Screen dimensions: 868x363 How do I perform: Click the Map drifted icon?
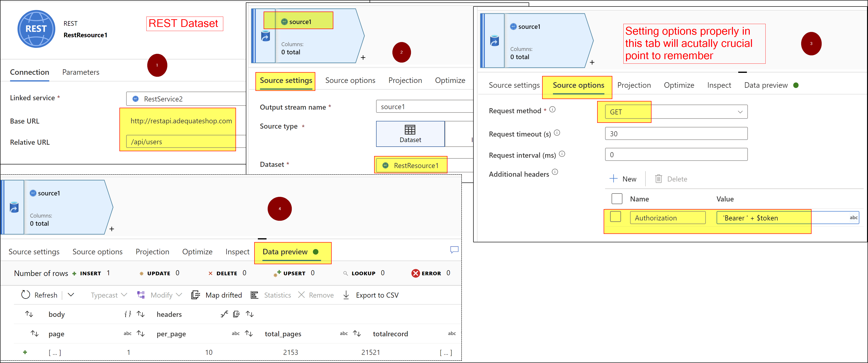coord(196,295)
